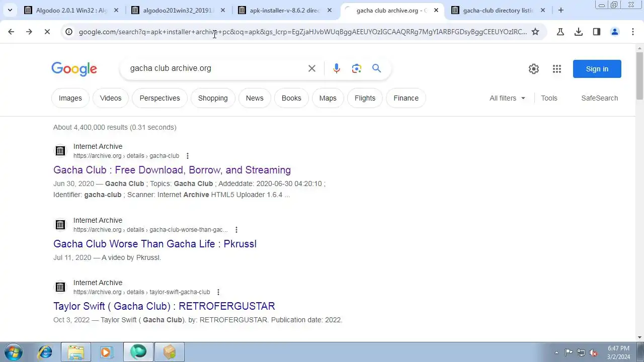This screenshot has width=644, height=362.
Task: Close the apk-installer-v-8.6.2 tab
Action: (x=330, y=10)
